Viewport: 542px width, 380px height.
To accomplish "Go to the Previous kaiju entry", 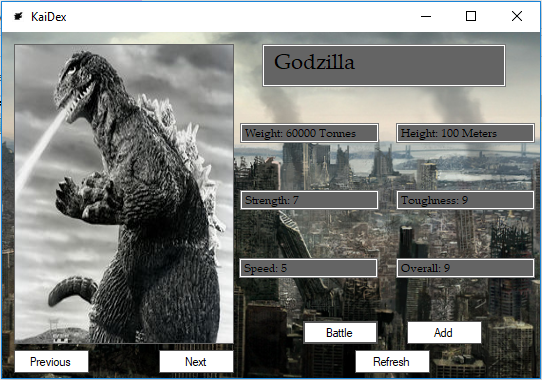I will 51,362.
